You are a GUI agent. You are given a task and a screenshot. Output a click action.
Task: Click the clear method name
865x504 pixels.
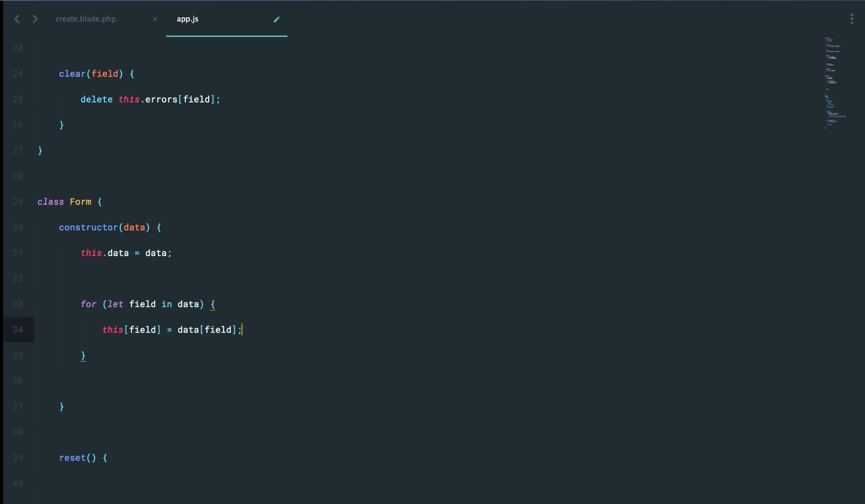[x=72, y=74]
